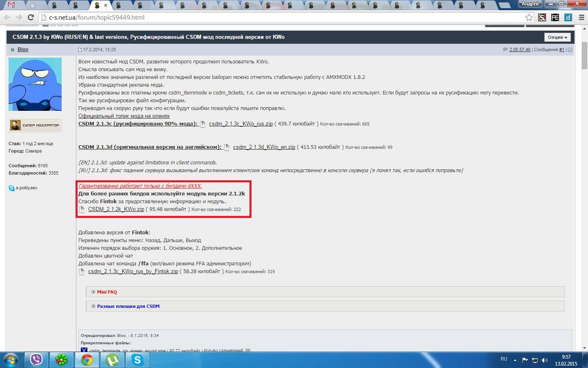Screen dimensions: 588x368
Task: Go forward in browser history
Action: [19, 17]
